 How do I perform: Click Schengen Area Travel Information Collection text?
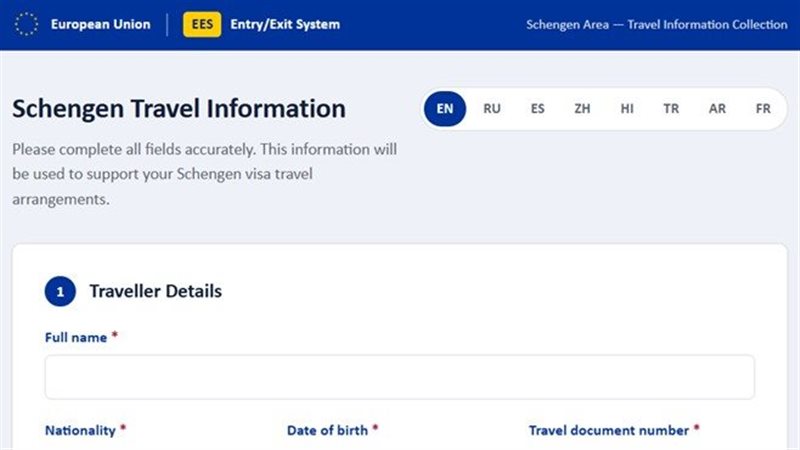657,24
